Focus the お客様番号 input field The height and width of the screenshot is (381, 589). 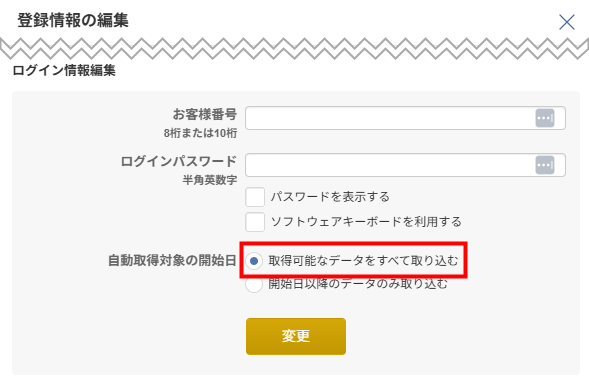(405, 118)
